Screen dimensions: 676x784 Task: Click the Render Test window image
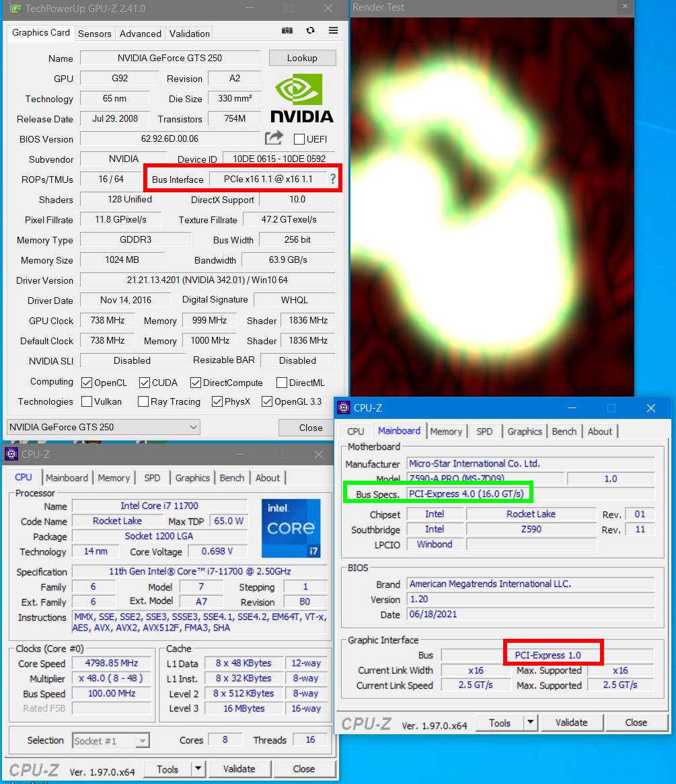[492, 207]
